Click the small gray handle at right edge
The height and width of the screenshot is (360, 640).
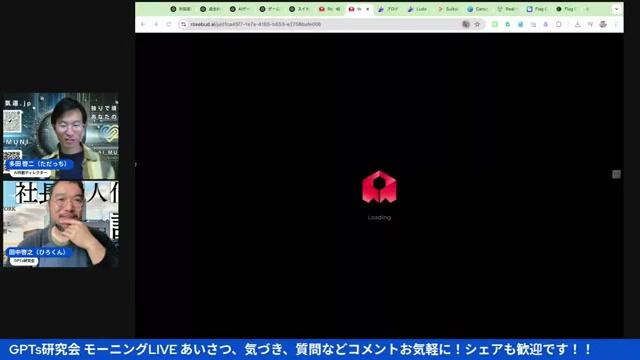point(616,174)
